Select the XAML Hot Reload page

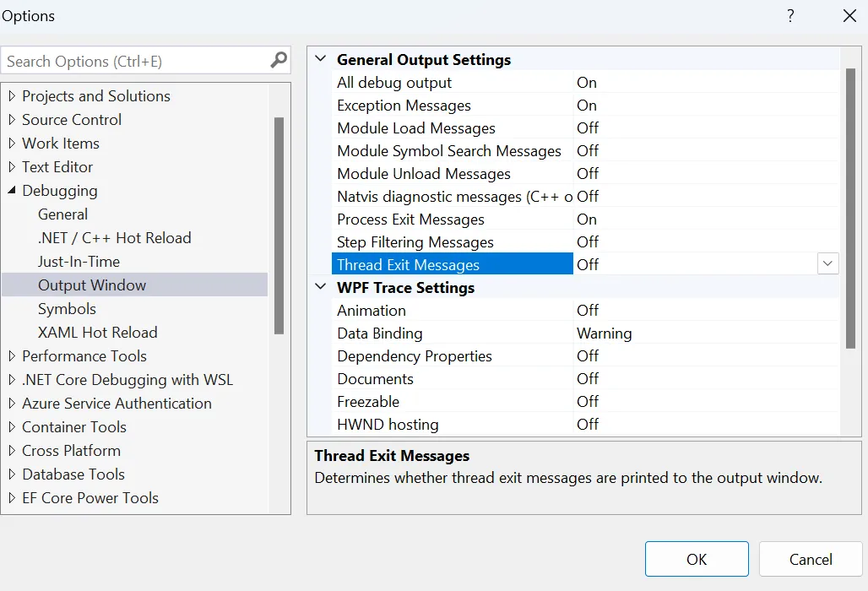(97, 333)
